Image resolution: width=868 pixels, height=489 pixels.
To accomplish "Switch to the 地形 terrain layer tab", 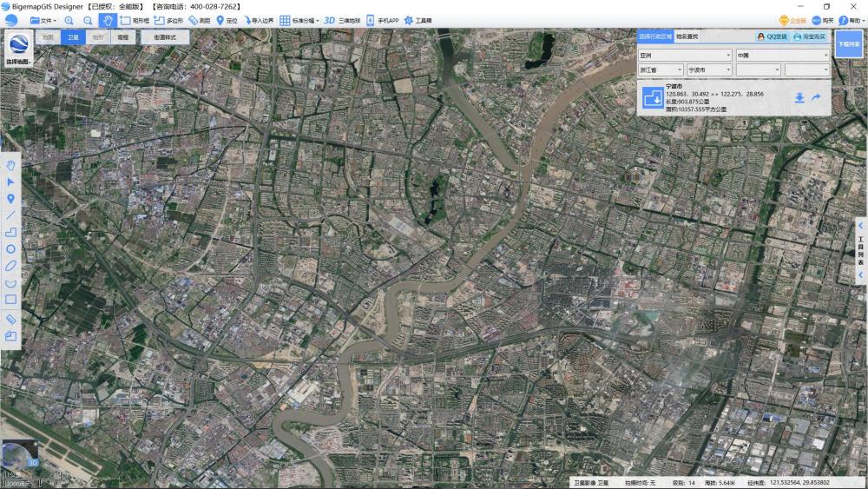I will click(98, 37).
